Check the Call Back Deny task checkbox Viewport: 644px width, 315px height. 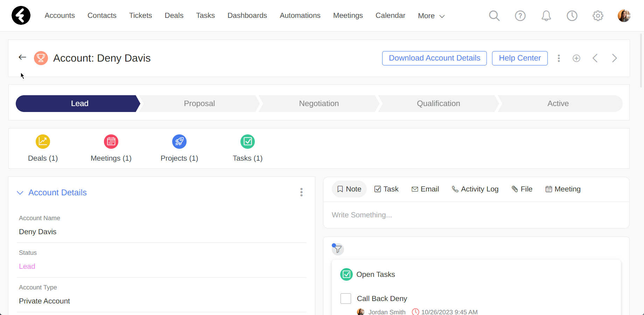point(346,299)
